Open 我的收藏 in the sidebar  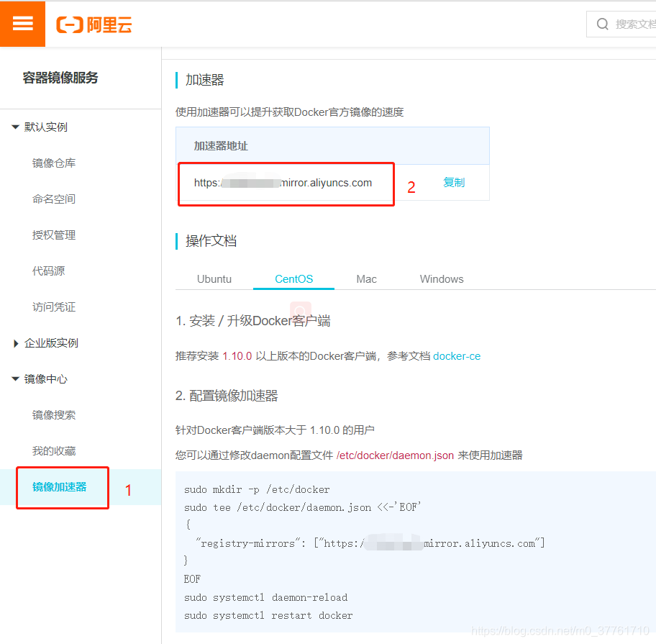coord(54,451)
